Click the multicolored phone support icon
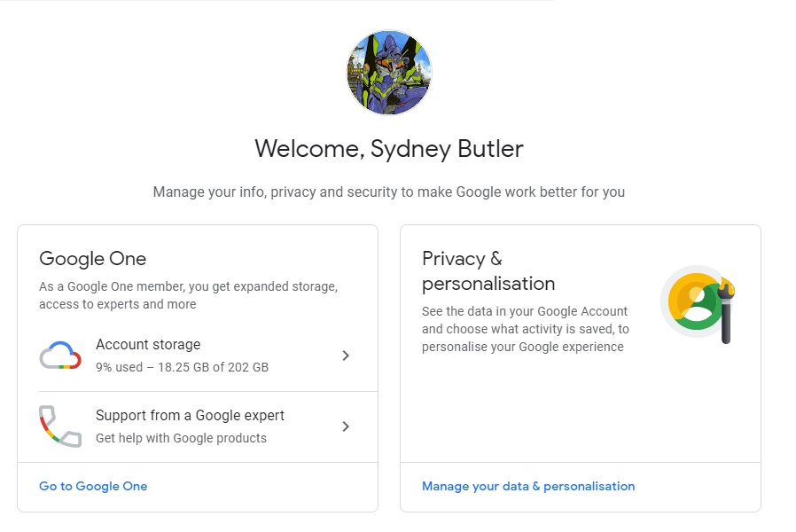The image size is (796, 532). click(x=60, y=426)
